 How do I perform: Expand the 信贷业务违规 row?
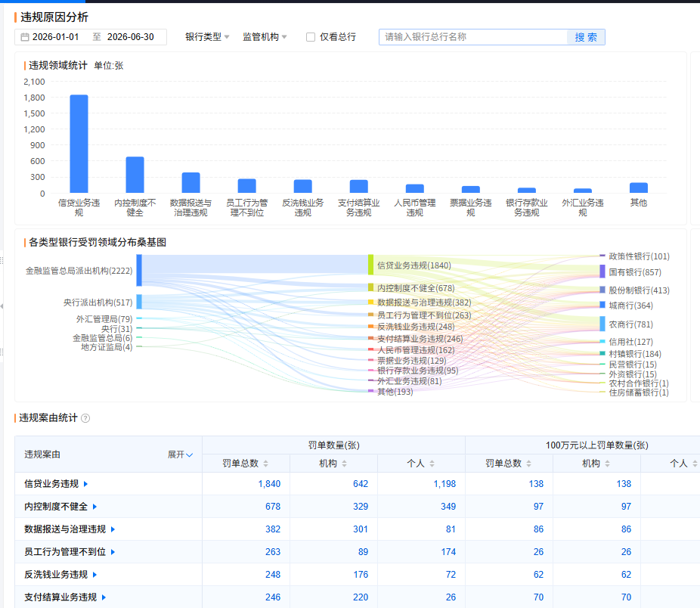(x=85, y=484)
